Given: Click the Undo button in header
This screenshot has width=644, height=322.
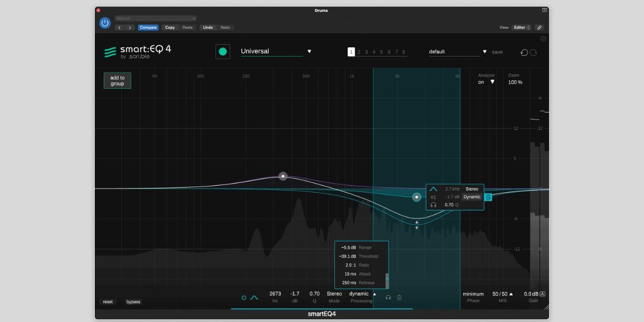Looking at the screenshot, I should (208, 27).
